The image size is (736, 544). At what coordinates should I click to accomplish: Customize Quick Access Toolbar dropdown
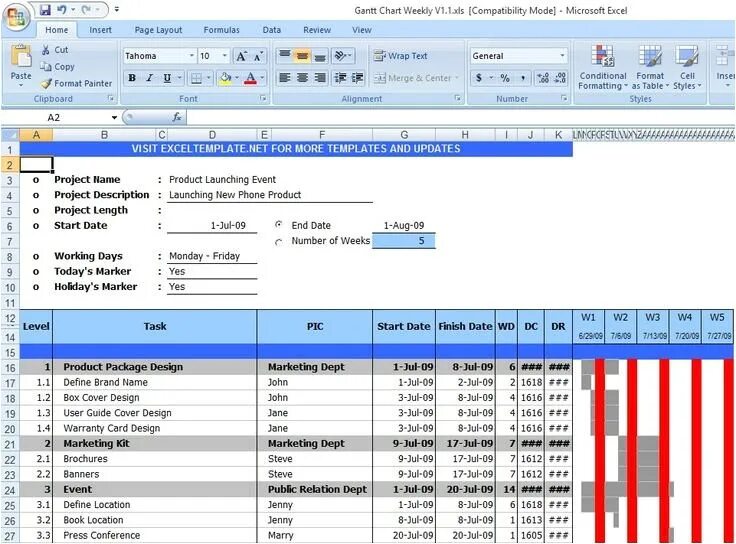pyautogui.click(x=116, y=9)
